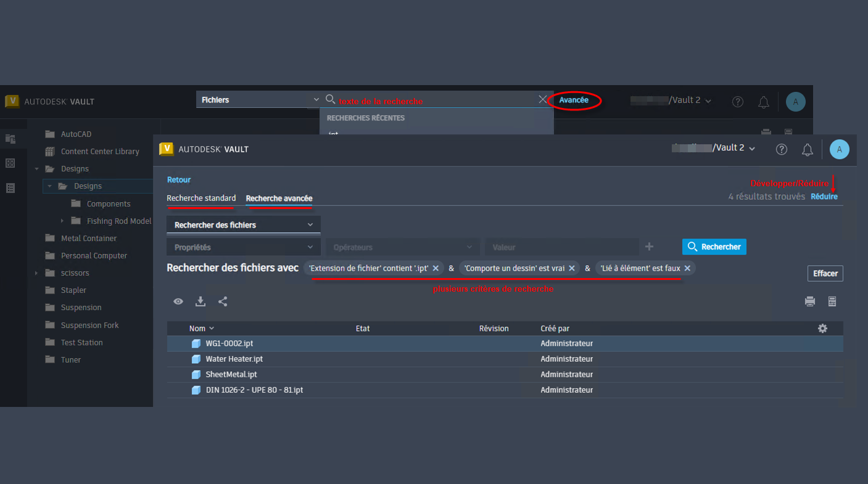Collapse the top-level Designs folder

(x=36, y=169)
